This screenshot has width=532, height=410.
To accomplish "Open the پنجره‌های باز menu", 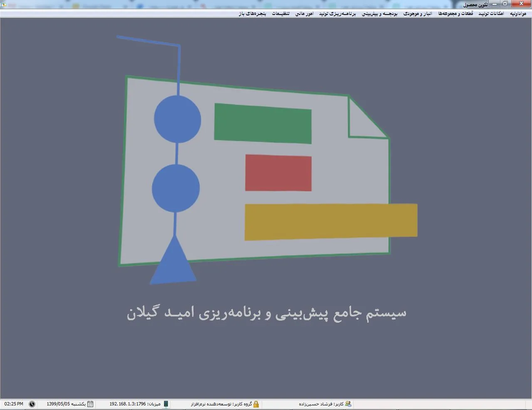I will pyautogui.click(x=252, y=14).
